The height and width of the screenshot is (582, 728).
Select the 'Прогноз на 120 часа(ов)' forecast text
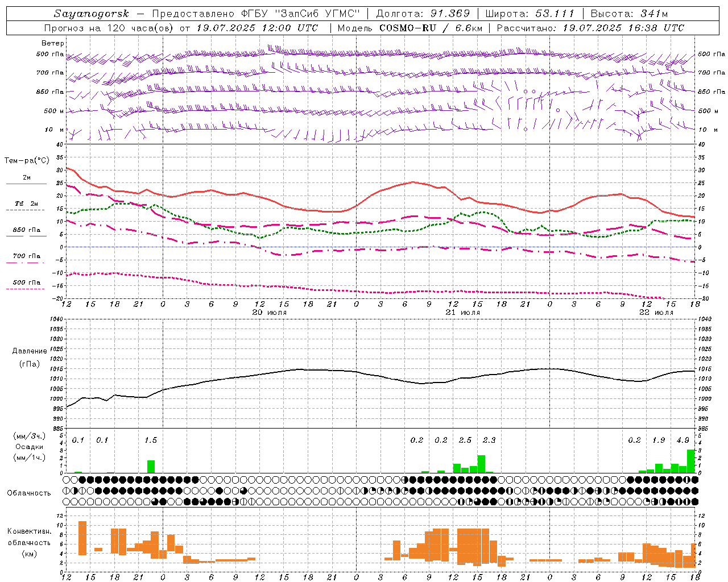pyautogui.click(x=109, y=28)
